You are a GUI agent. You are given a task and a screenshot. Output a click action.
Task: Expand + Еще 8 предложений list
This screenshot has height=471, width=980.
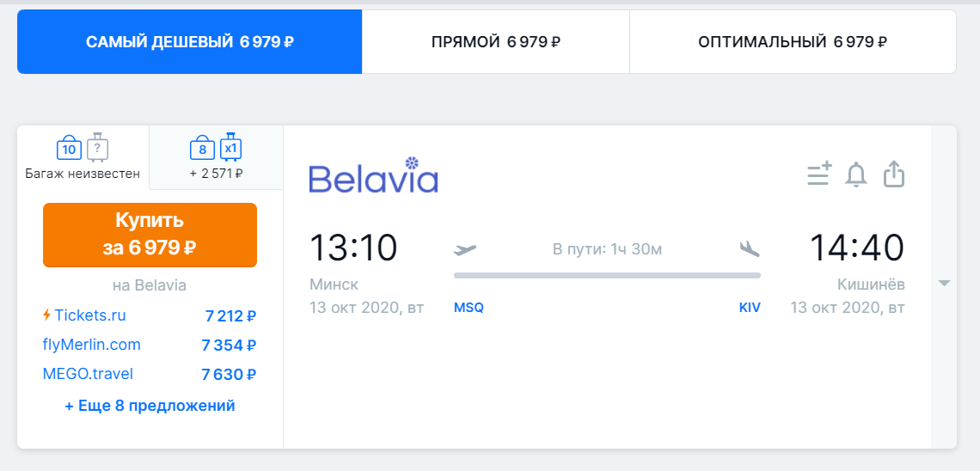[150, 406]
